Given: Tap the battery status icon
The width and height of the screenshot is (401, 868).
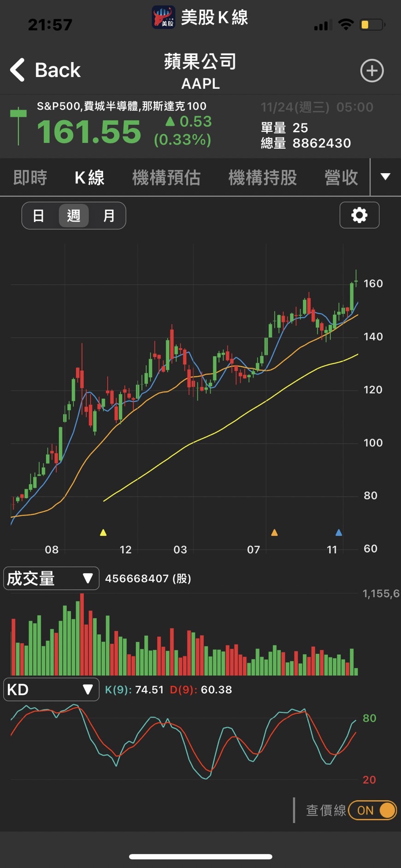Looking at the screenshot, I should (372, 24).
